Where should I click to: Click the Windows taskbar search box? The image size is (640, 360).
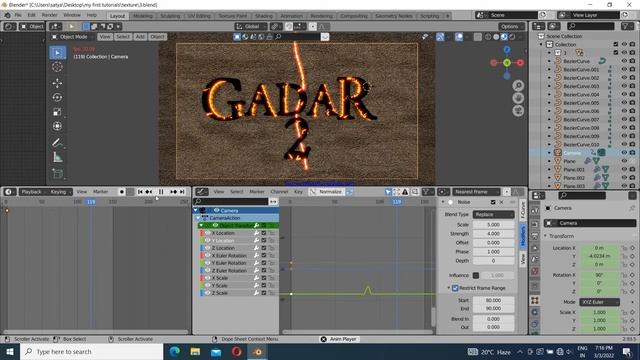tap(91, 351)
